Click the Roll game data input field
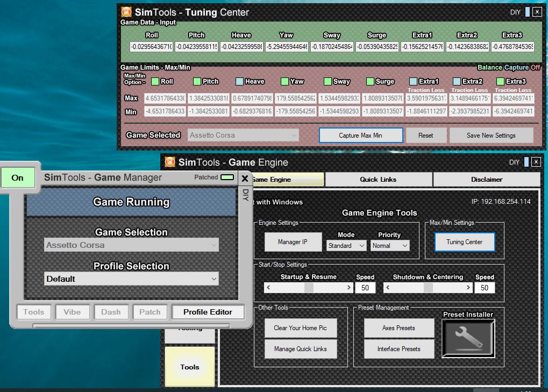The height and width of the screenshot is (392, 548). (x=151, y=46)
